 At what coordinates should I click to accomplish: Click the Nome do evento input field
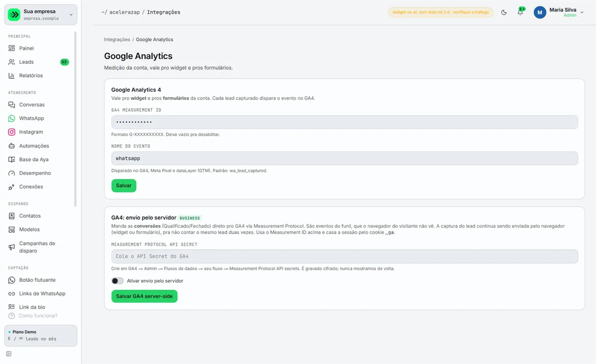tap(344, 158)
